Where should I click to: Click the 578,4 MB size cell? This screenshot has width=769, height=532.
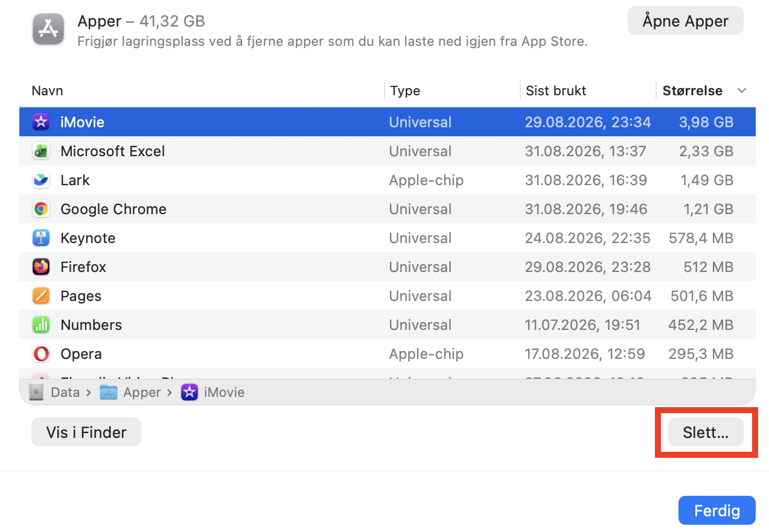pos(701,238)
